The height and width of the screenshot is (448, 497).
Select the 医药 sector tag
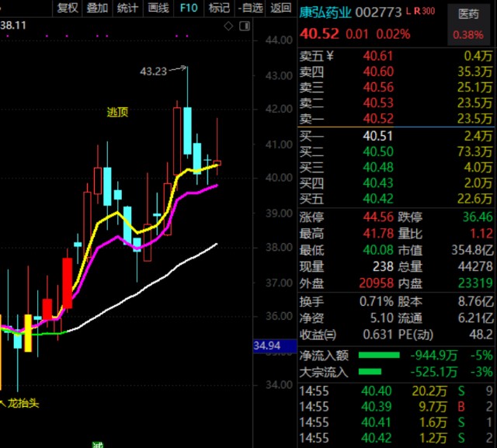pyautogui.click(x=468, y=14)
